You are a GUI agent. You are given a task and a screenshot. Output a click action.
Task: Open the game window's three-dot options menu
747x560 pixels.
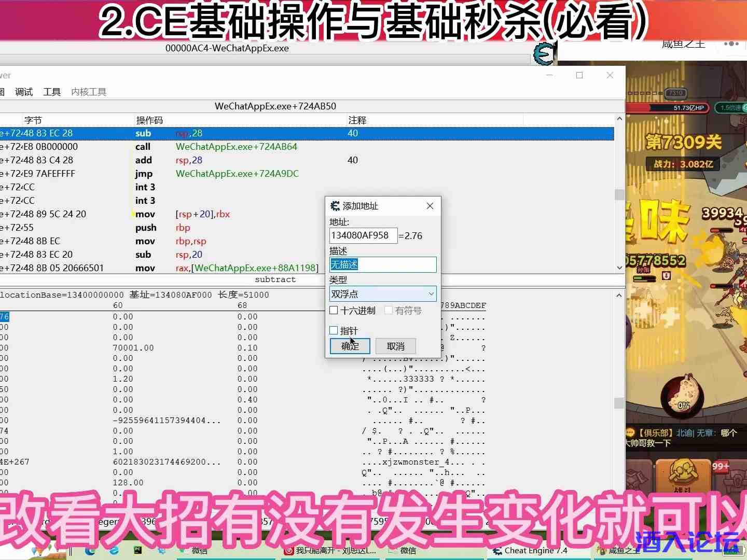click(x=731, y=44)
